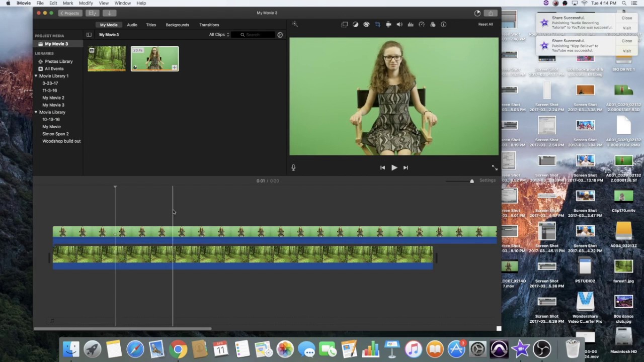Click the timeline horizontal scrollbar
The height and width of the screenshot is (362, 644).
tap(123, 329)
